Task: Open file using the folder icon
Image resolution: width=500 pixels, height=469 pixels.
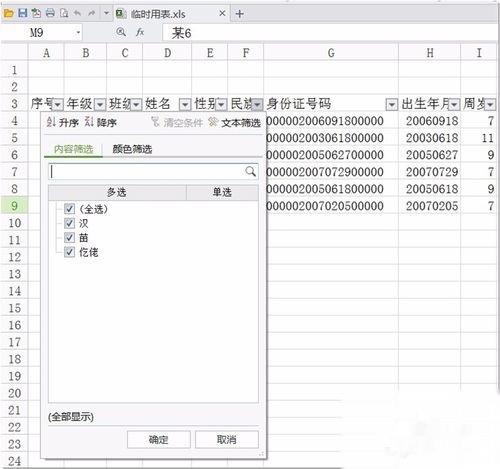Action: click(x=8, y=13)
